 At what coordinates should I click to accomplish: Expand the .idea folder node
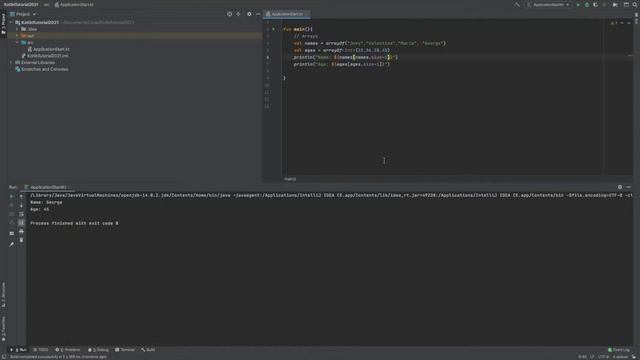tap(17, 29)
